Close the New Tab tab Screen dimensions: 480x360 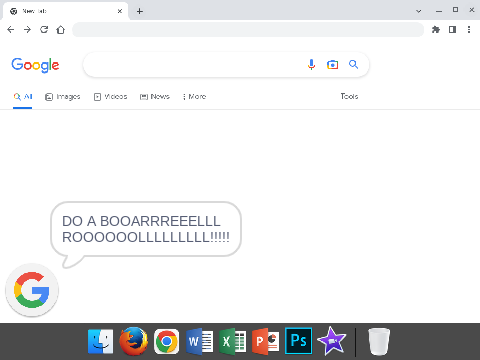[120, 11]
